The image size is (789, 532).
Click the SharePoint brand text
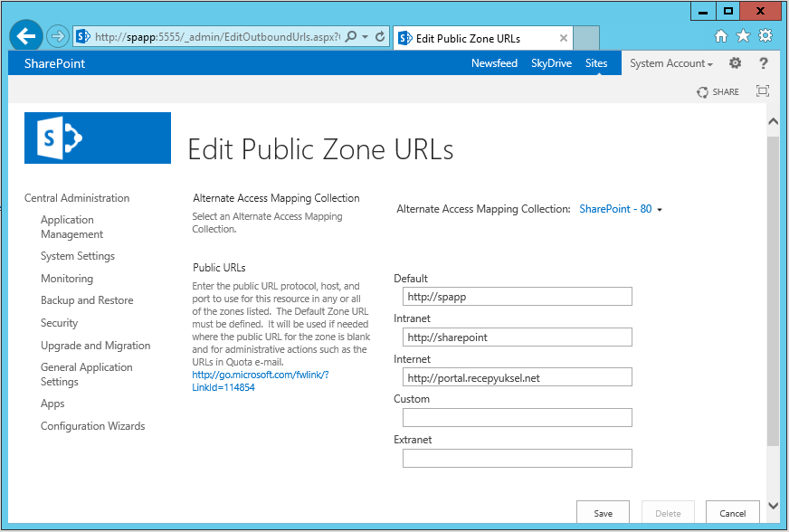point(55,63)
